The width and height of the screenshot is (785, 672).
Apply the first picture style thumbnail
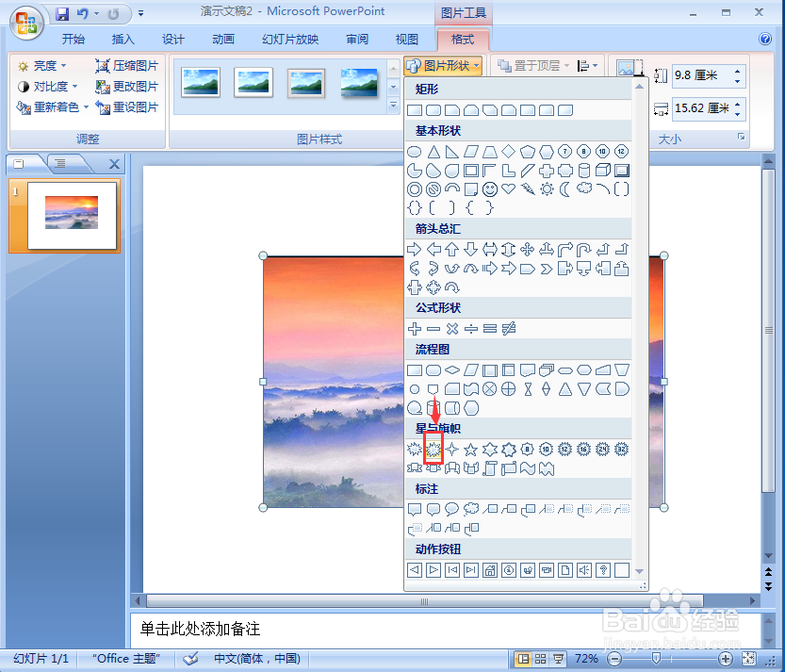[201, 82]
